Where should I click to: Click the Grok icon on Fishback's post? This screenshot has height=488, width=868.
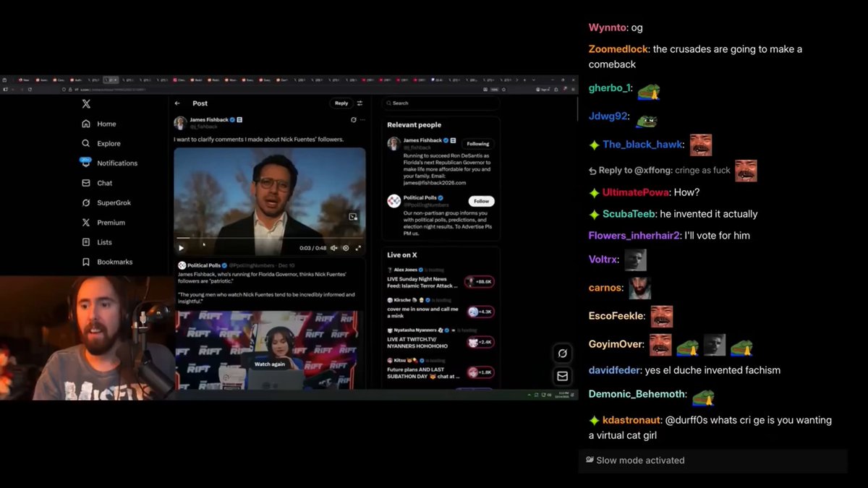click(x=354, y=119)
